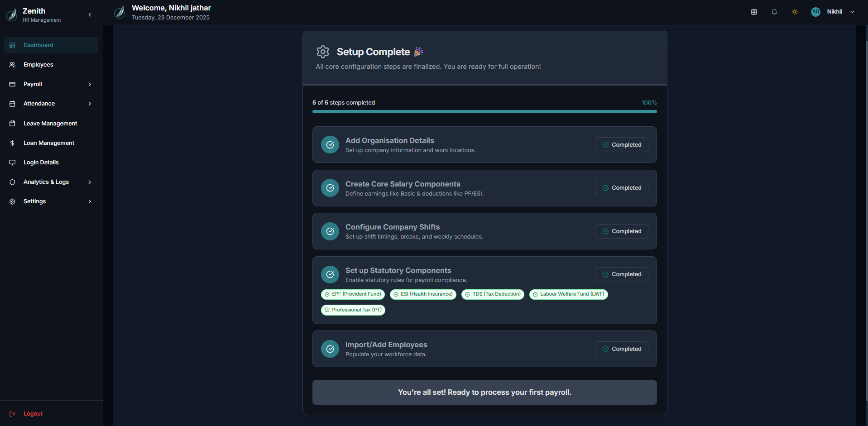The width and height of the screenshot is (868, 426).
Task: Click the Logout link
Action: (33, 414)
